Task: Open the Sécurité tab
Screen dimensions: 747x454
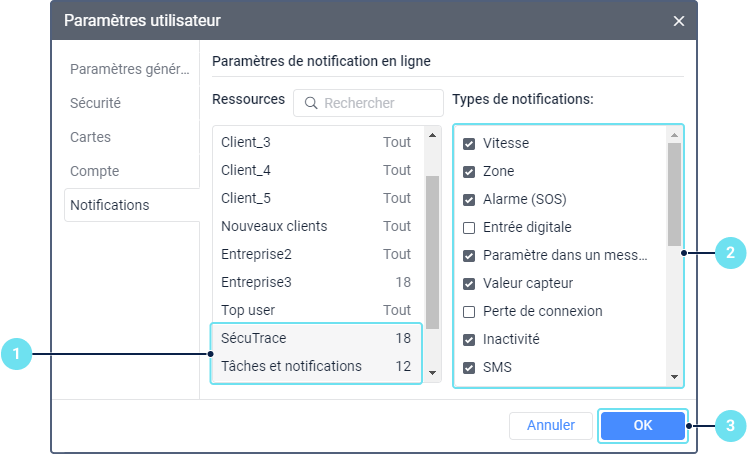Action: click(x=96, y=103)
